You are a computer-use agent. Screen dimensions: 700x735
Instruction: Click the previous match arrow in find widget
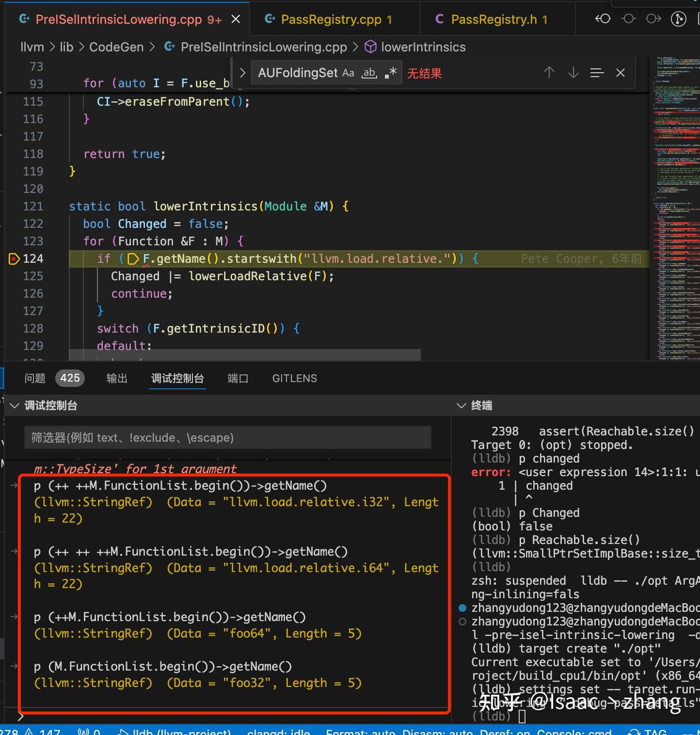[549, 72]
